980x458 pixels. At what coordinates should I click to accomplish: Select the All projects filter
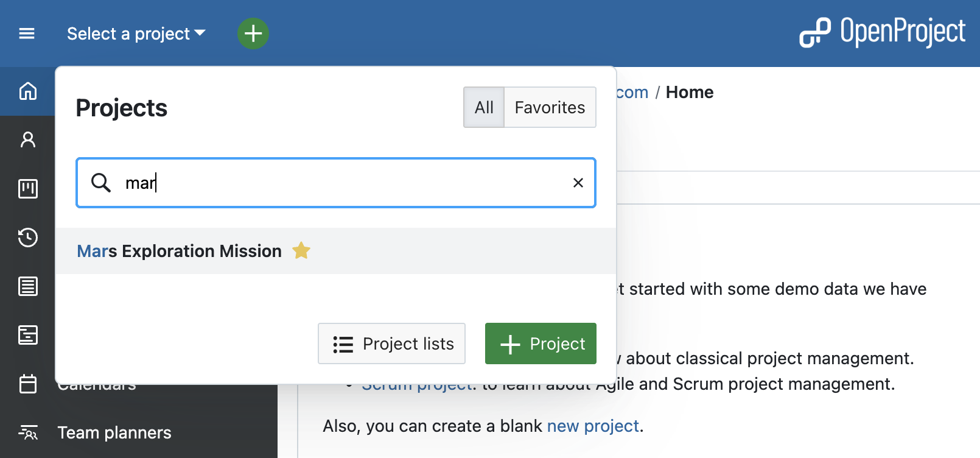[484, 108]
